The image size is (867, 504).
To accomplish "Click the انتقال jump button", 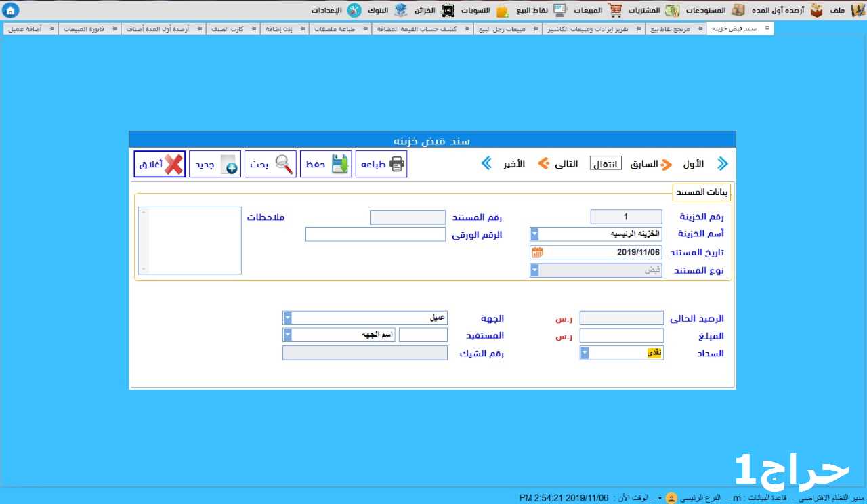I will pyautogui.click(x=606, y=164).
